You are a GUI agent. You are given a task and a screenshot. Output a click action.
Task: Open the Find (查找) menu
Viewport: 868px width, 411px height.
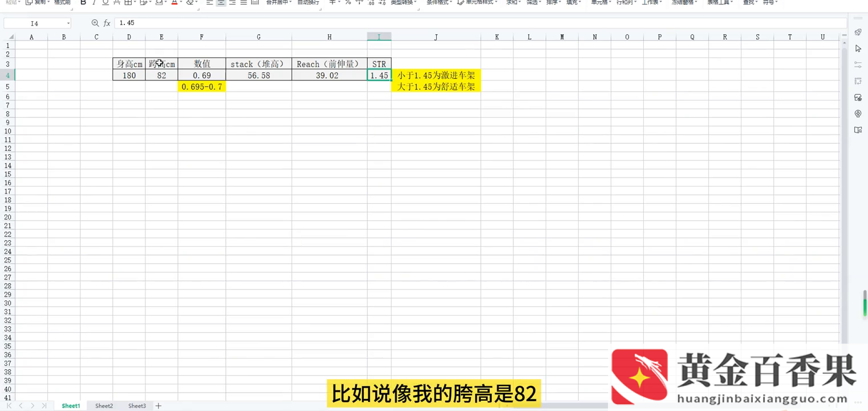pyautogui.click(x=751, y=2)
